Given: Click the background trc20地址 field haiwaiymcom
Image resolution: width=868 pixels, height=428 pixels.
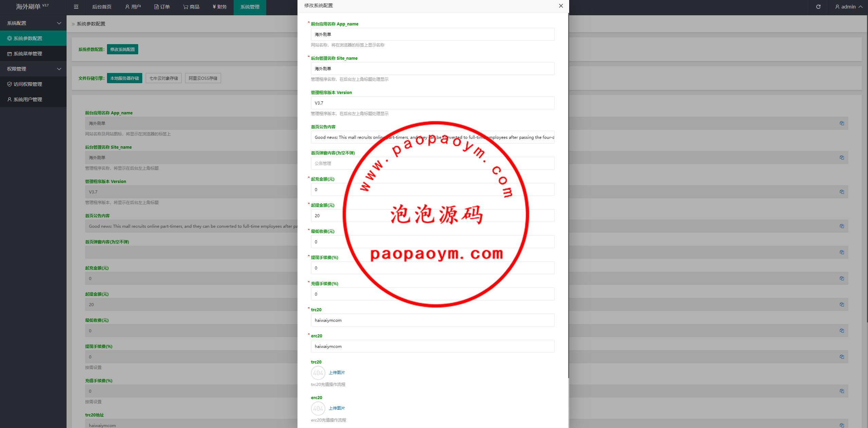Looking at the screenshot, I should pos(191,424).
